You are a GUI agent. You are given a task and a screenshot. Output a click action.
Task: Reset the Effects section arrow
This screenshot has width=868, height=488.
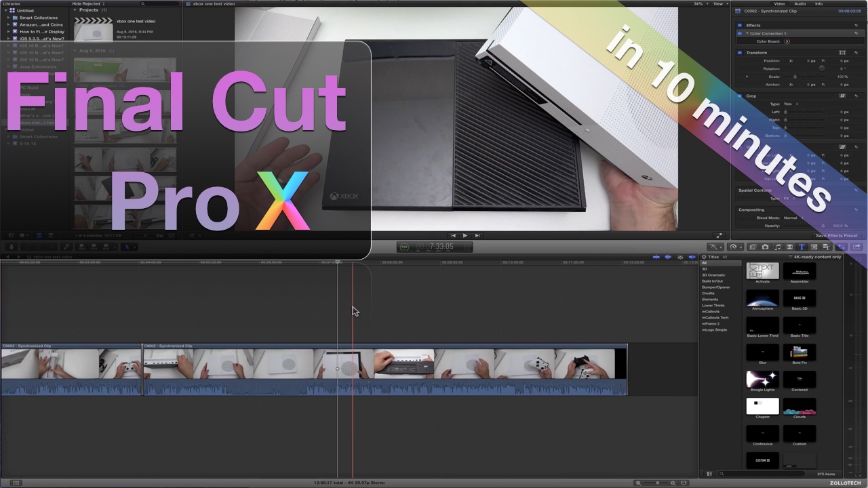click(856, 25)
